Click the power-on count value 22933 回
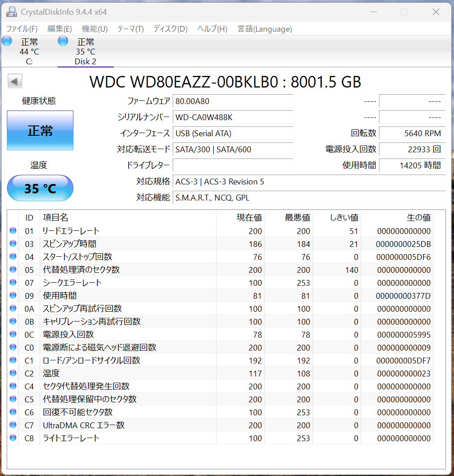The width and height of the screenshot is (454, 476). click(x=412, y=149)
